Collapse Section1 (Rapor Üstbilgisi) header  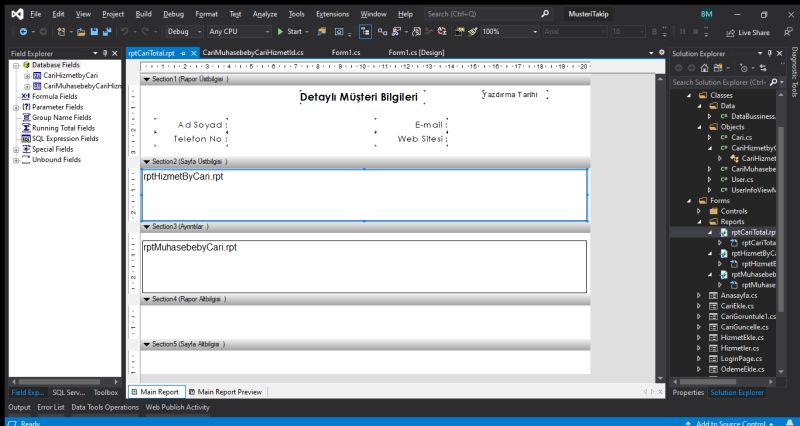click(146, 79)
